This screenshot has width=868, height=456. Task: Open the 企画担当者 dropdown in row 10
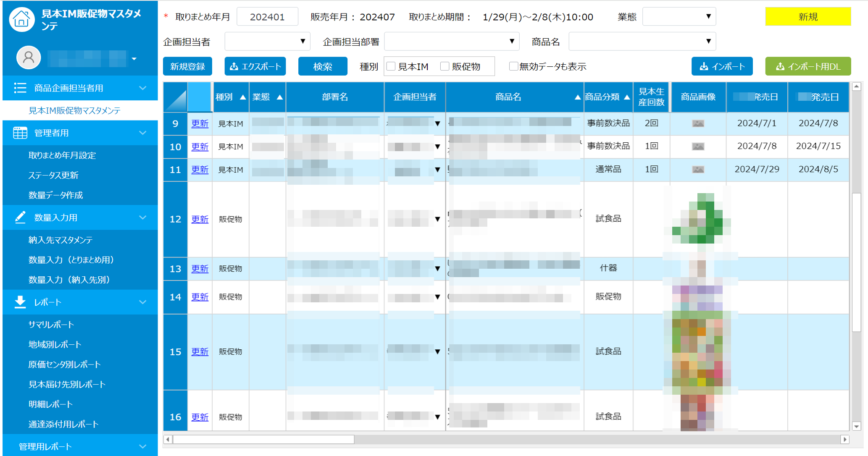[x=438, y=147]
